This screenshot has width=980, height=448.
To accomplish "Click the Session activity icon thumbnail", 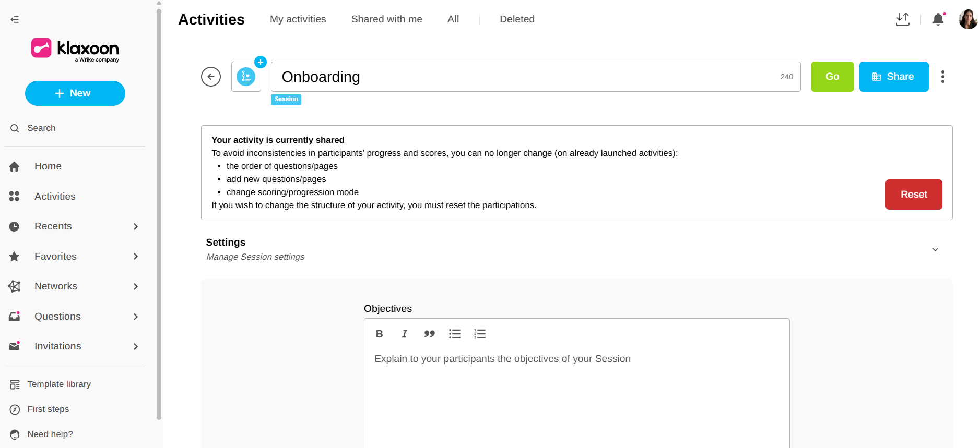I will click(246, 77).
